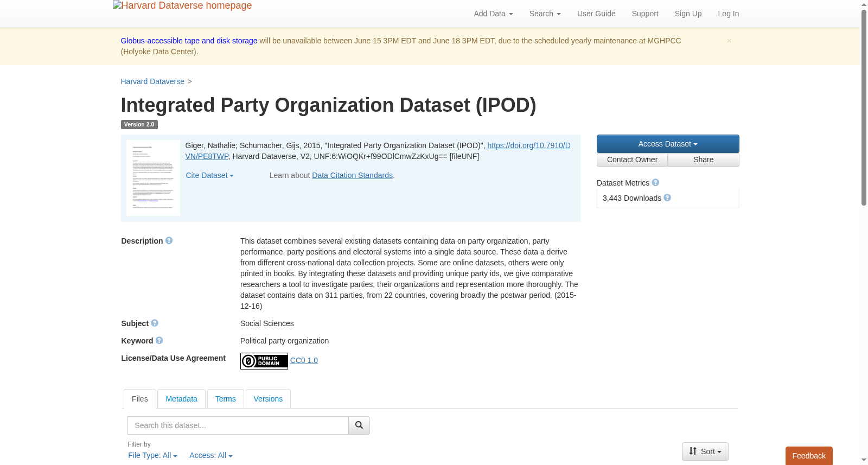
Task: Click the Keyword help question-mark icon
Action: [x=159, y=340]
